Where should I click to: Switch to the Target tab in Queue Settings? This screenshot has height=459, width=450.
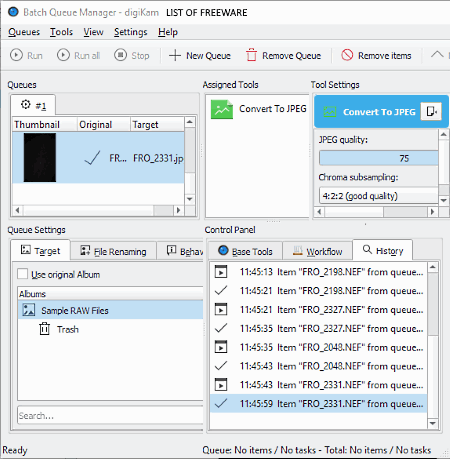pos(40,250)
